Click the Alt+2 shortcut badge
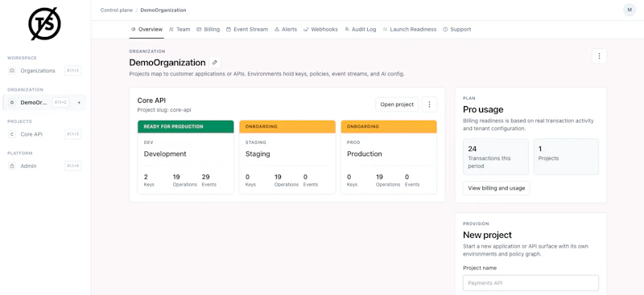 (60, 102)
